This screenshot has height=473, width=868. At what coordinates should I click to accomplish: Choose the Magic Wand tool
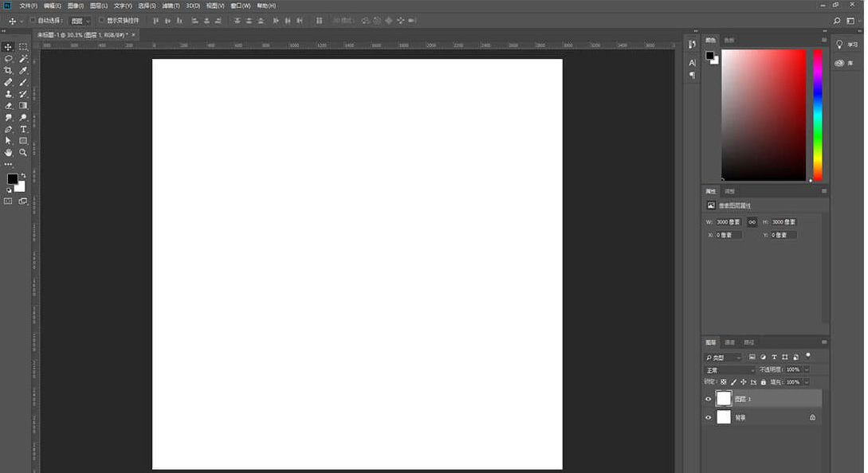(x=23, y=59)
